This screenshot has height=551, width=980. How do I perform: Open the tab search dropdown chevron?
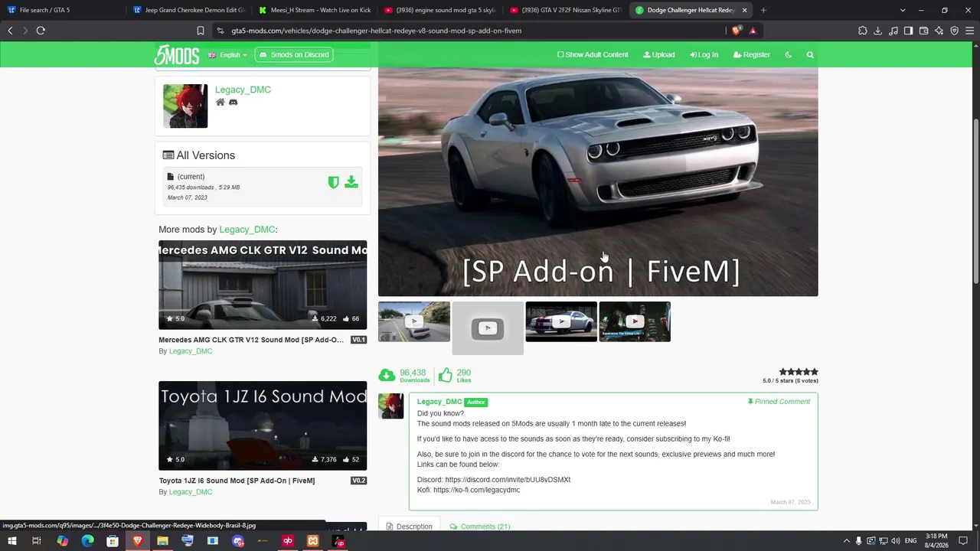903,10
